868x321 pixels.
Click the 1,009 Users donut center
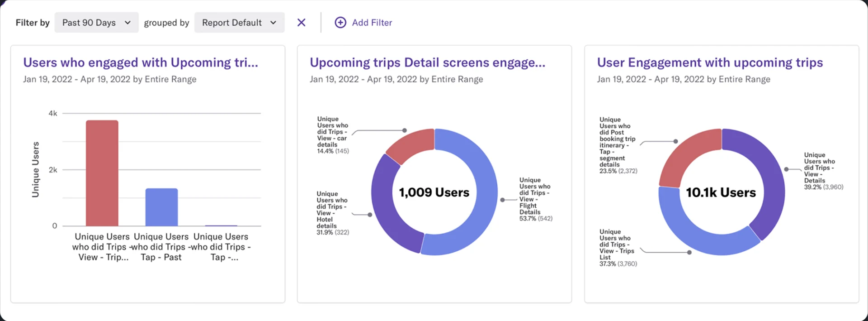434,192
